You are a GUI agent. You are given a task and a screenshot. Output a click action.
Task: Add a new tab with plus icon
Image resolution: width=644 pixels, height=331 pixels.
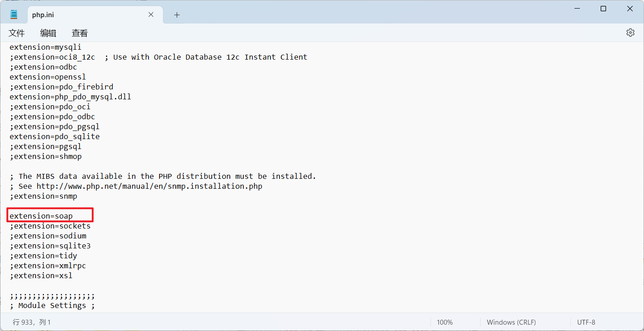177,15
